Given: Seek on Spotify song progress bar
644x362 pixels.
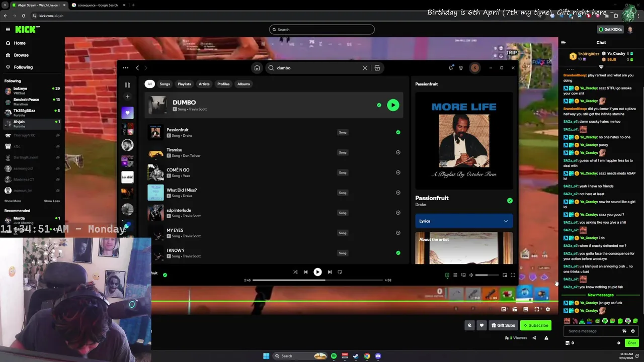Looking at the screenshot, I should tap(318, 280).
